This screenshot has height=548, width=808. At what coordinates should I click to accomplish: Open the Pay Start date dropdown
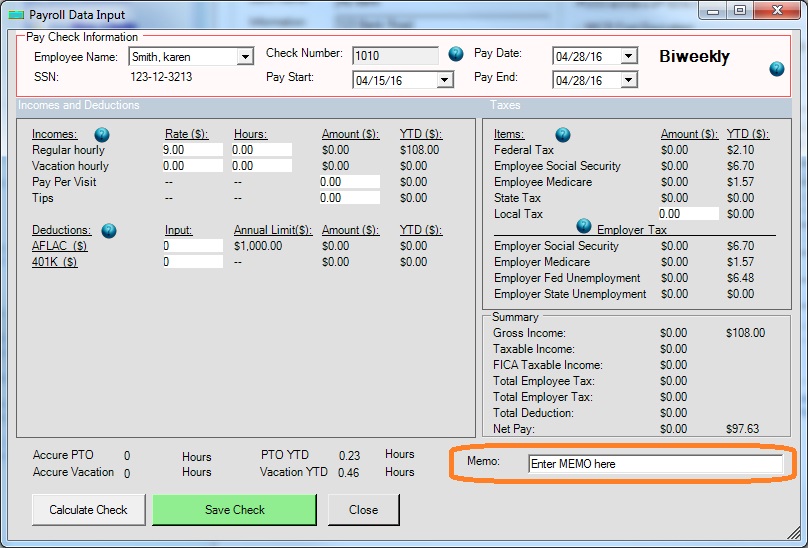pos(444,80)
